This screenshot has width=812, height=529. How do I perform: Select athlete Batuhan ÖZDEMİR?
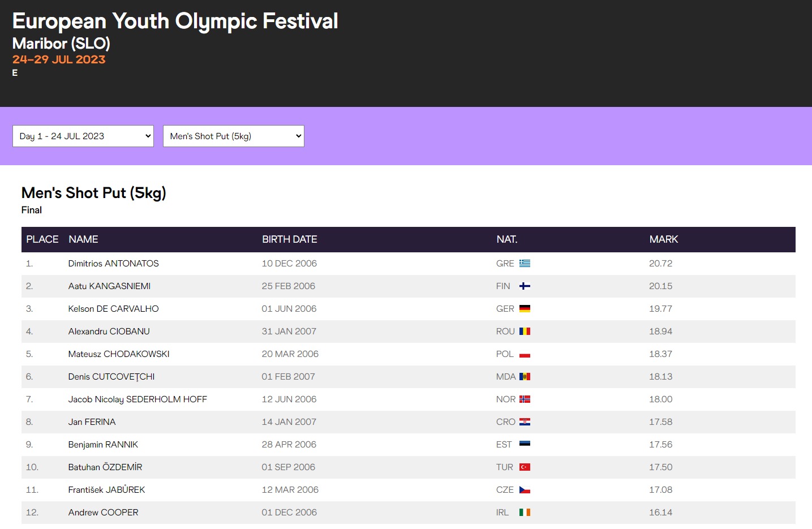(x=105, y=467)
